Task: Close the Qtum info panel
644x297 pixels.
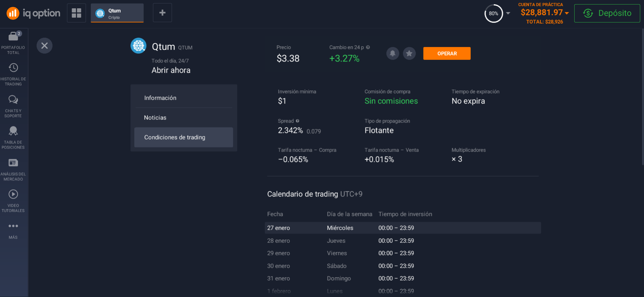Action: click(x=45, y=46)
